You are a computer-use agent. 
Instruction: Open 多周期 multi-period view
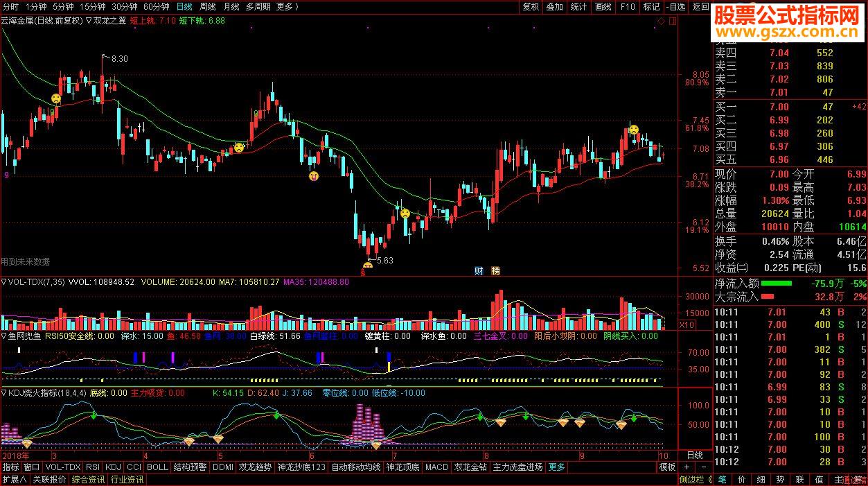258,7
